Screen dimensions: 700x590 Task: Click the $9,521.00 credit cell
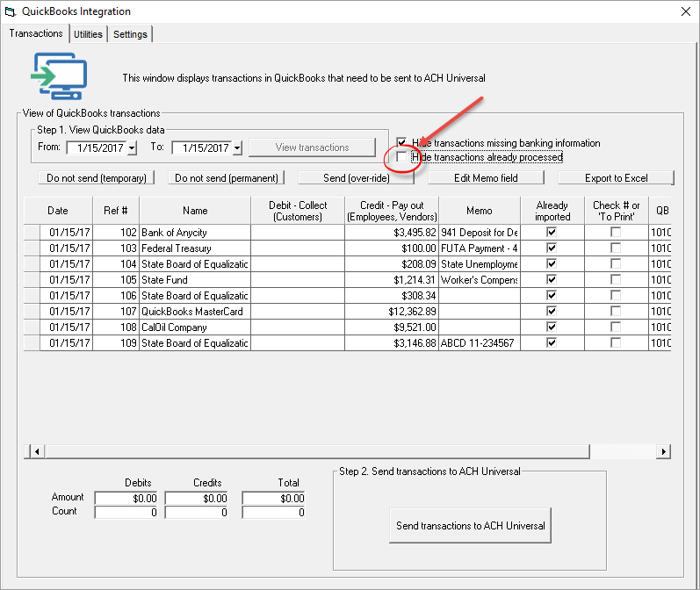pos(392,327)
